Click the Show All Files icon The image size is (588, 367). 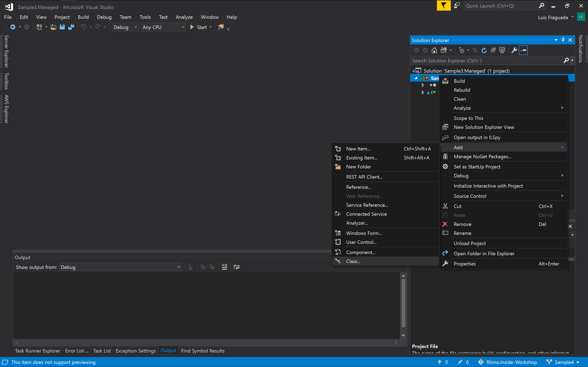pyautogui.click(x=502, y=50)
